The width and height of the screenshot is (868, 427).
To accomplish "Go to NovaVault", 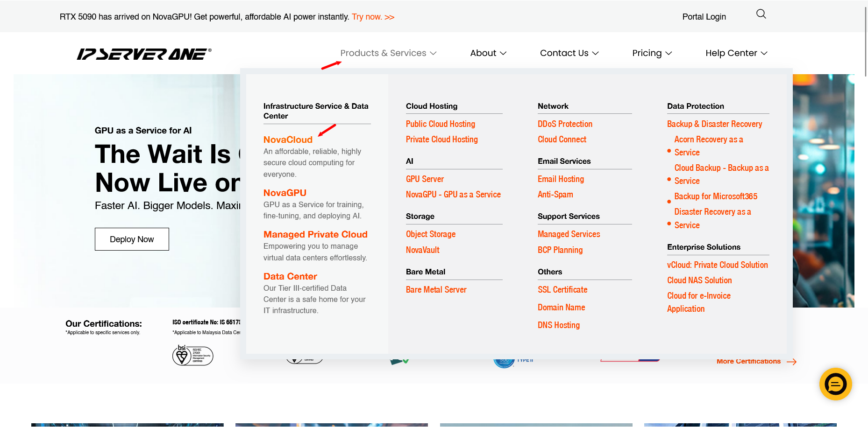I will pos(423,250).
